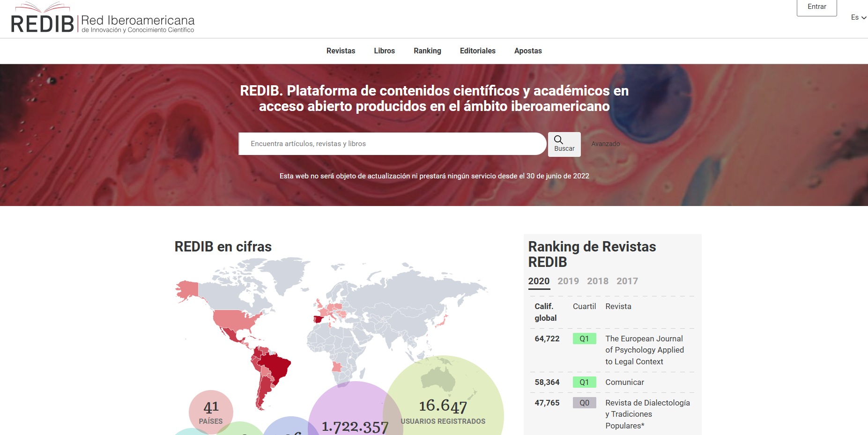Click the article search input field
Viewport: 868px width, 435px height.
pyautogui.click(x=392, y=144)
